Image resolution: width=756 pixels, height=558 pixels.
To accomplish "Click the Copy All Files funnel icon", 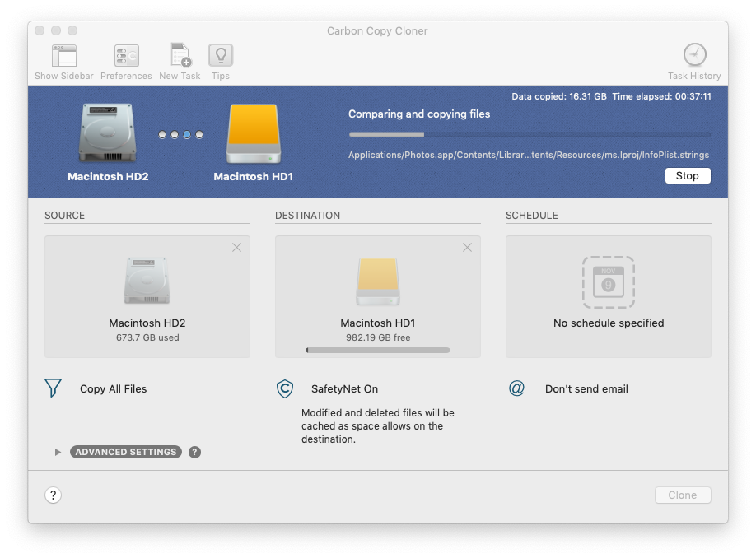I will (53, 388).
